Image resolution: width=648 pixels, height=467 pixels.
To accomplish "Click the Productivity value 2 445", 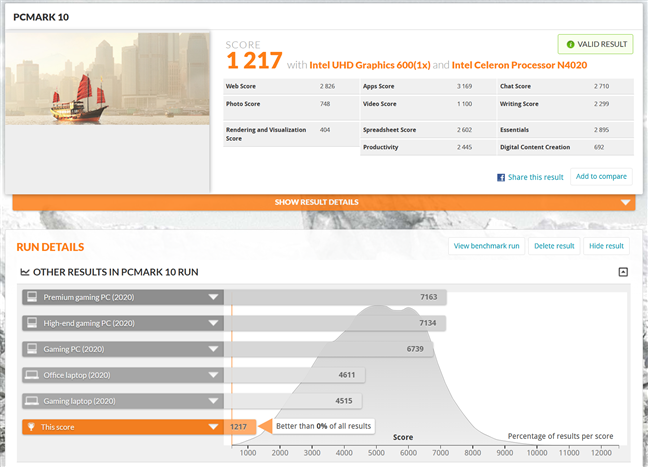I will [x=465, y=147].
